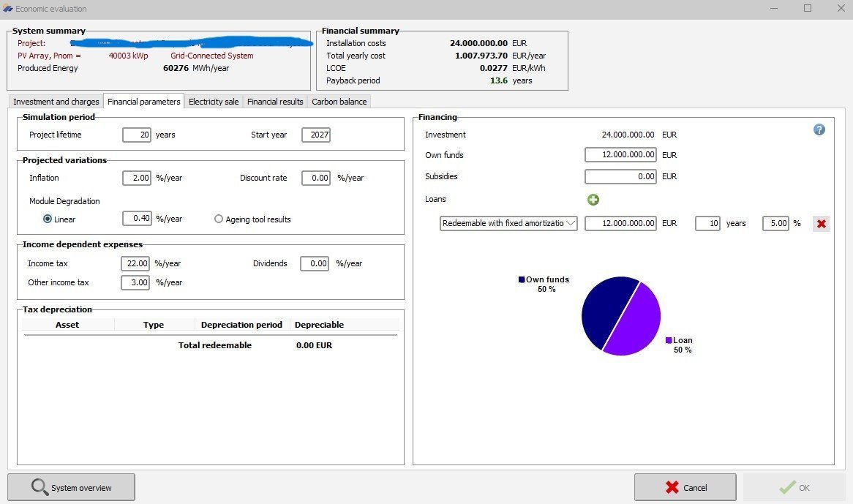Screen dimensions: 853x504
Task: Click the System overview button
Action: click(71, 488)
